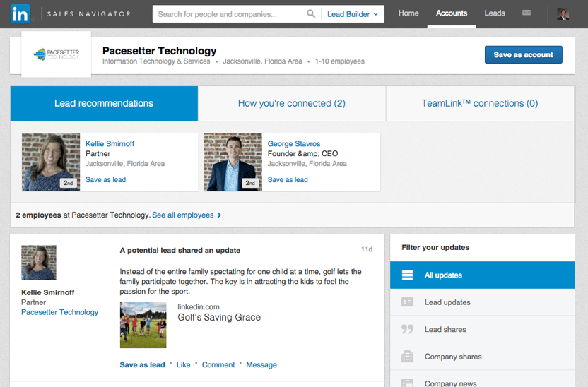
Task: Click Kellie Smirnoff's photo in the update
Action: (x=39, y=263)
